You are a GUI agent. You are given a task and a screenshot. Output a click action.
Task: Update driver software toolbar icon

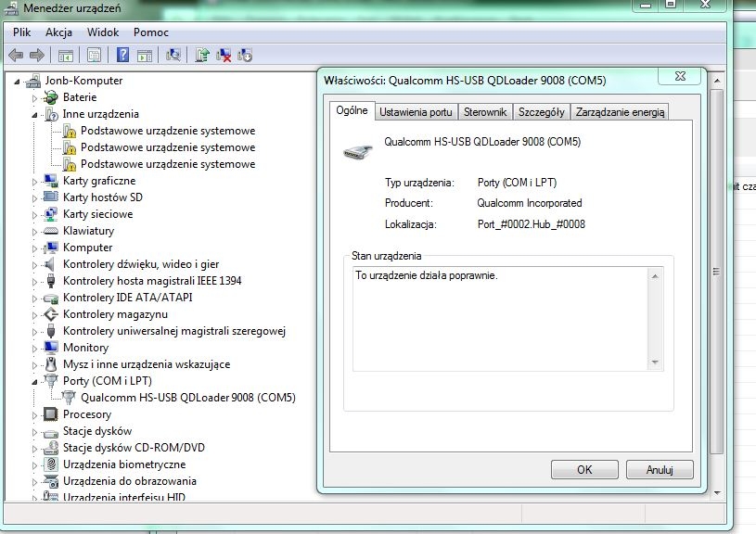click(202, 55)
